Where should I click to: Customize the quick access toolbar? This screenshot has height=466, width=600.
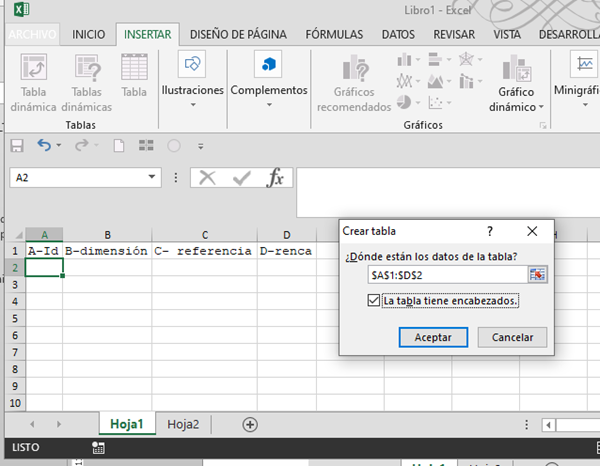point(201,146)
